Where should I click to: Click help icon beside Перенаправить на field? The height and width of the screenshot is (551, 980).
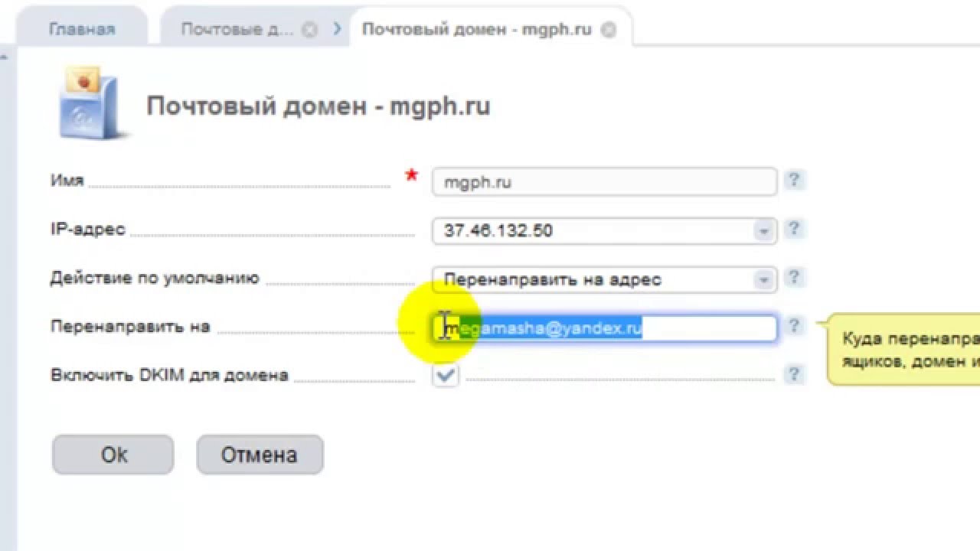tap(794, 325)
